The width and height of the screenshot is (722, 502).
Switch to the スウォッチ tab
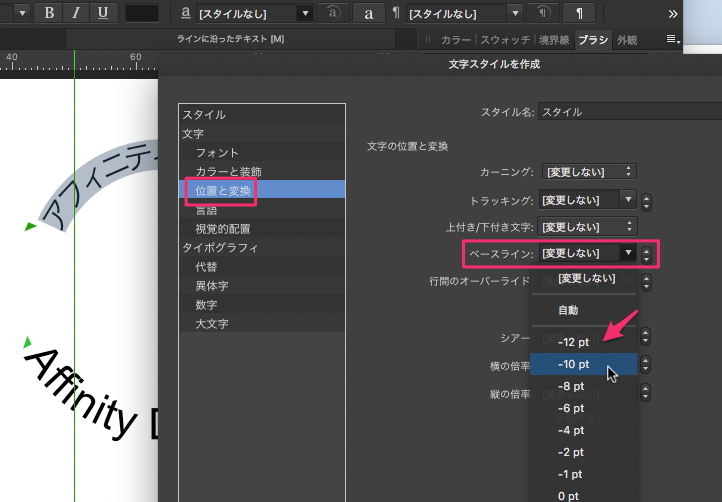pos(505,40)
